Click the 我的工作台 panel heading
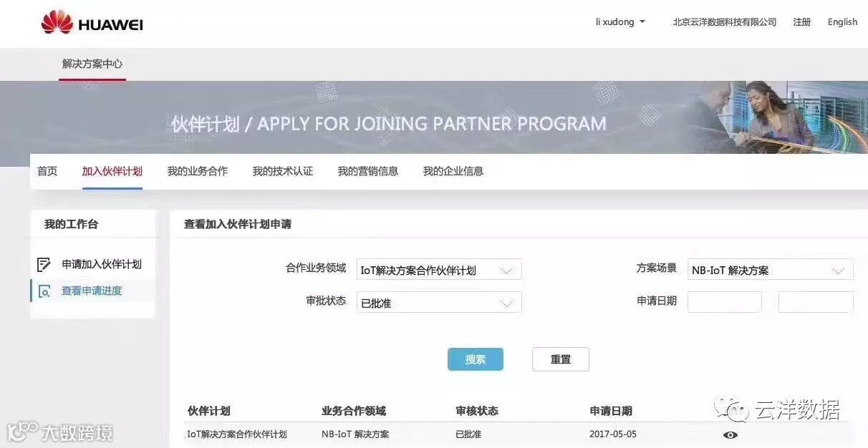Screen dimensions: 868x448 point(71,224)
